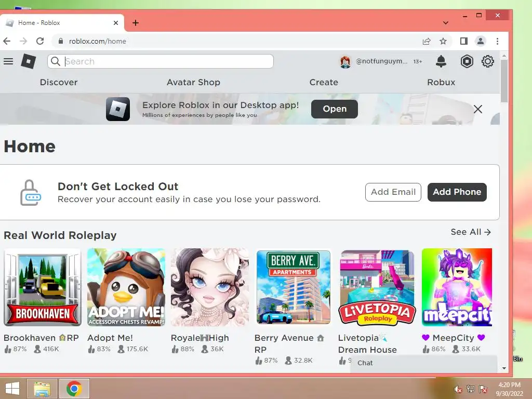Click the user avatar next to @notfunguym

(x=345, y=62)
